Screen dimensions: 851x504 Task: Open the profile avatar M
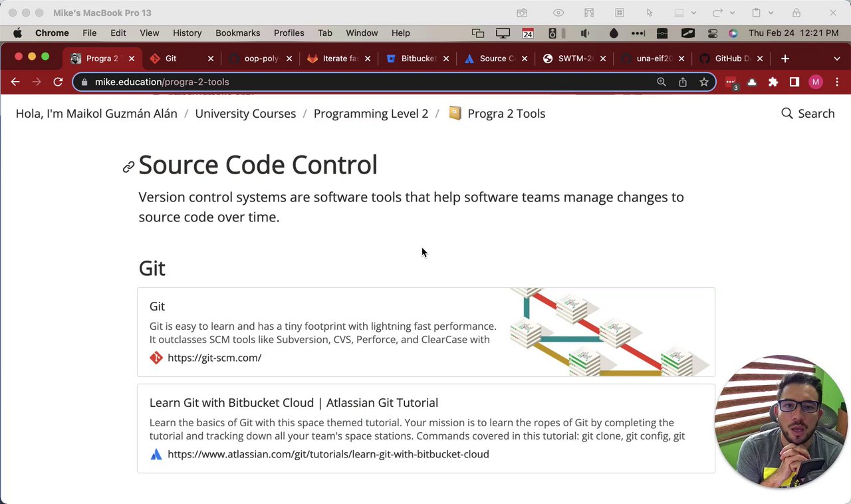point(816,82)
